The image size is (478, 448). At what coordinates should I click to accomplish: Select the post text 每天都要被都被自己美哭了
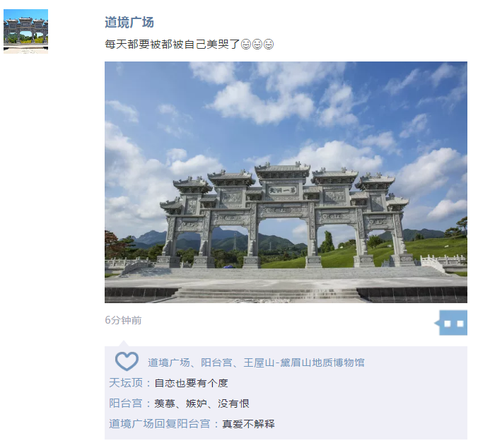point(173,45)
